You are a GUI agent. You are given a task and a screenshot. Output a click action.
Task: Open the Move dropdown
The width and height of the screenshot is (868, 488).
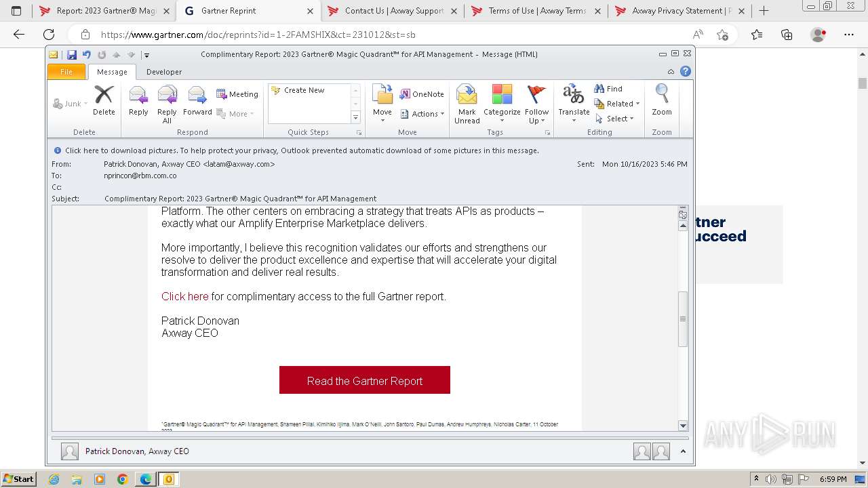point(382,105)
